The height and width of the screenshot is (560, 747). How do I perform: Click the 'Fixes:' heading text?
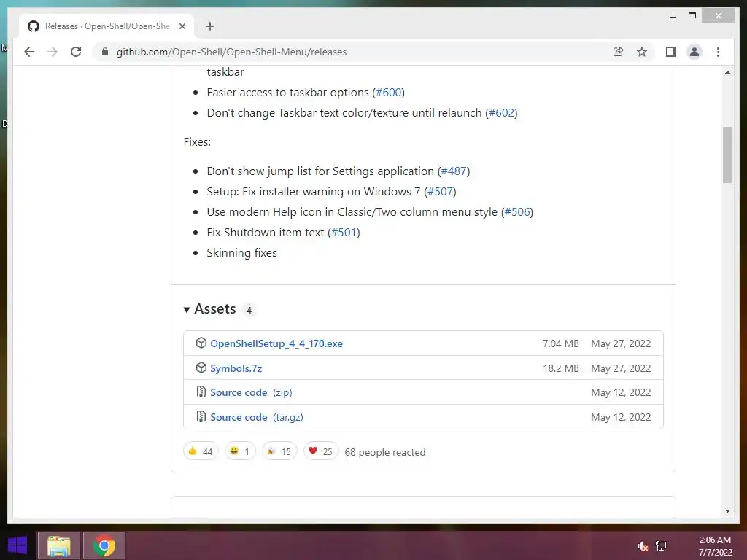point(197,142)
